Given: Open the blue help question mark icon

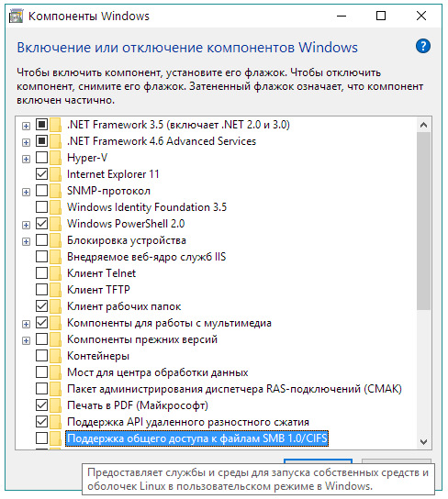Looking at the screenshot, I should [423, 46].
